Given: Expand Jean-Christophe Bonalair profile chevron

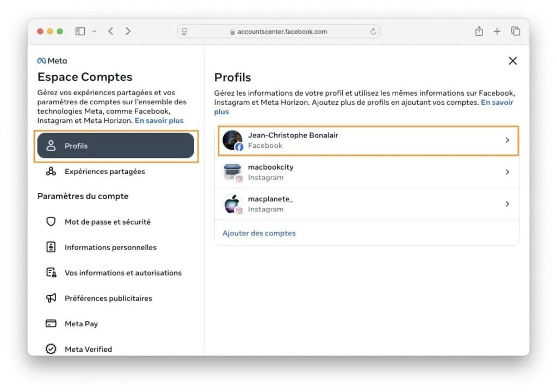Looking at the screenshot, I should tap(507, 140).
